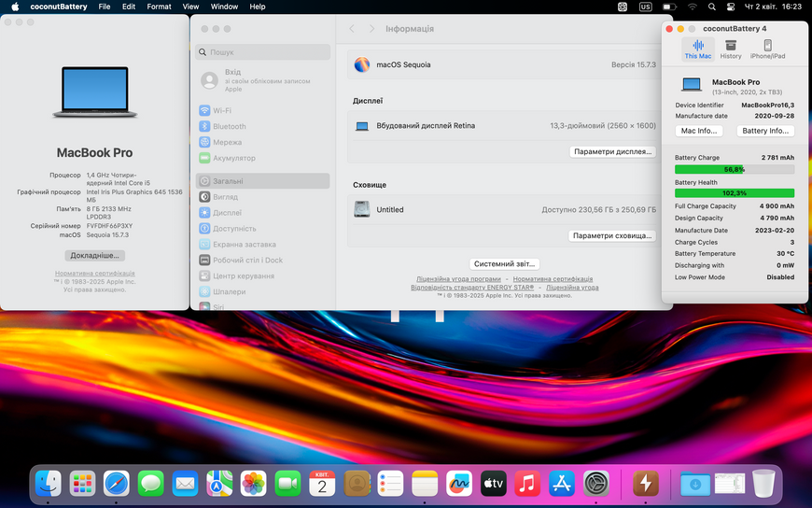Open Freeform app in the Dock
This screenshot has height=508, width=812.
click(459, 484)
